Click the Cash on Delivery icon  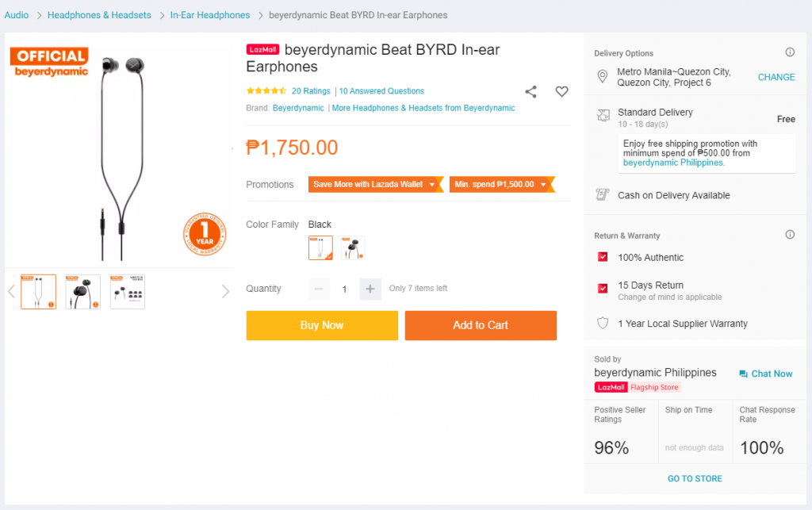pos(603,195)
